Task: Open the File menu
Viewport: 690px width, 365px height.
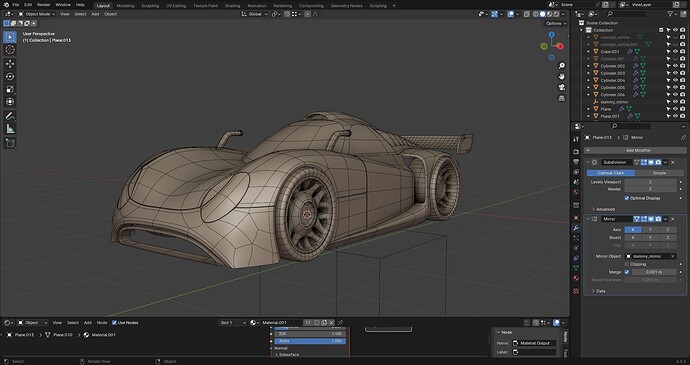Action: point(15,5)
